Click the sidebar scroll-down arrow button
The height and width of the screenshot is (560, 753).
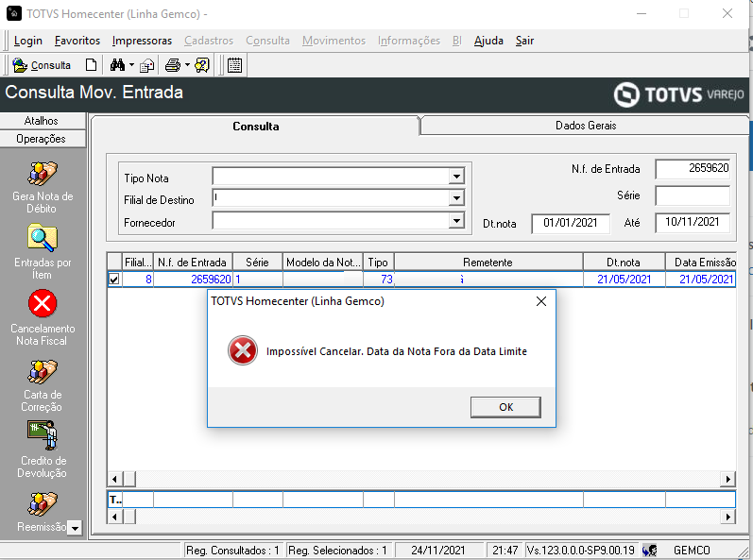(75, 528)
